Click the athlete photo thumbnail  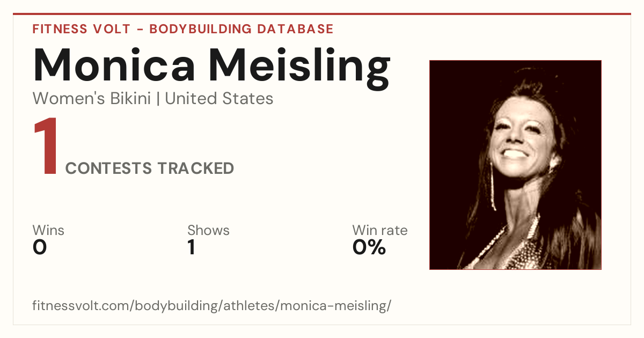[x=515, y=165]
